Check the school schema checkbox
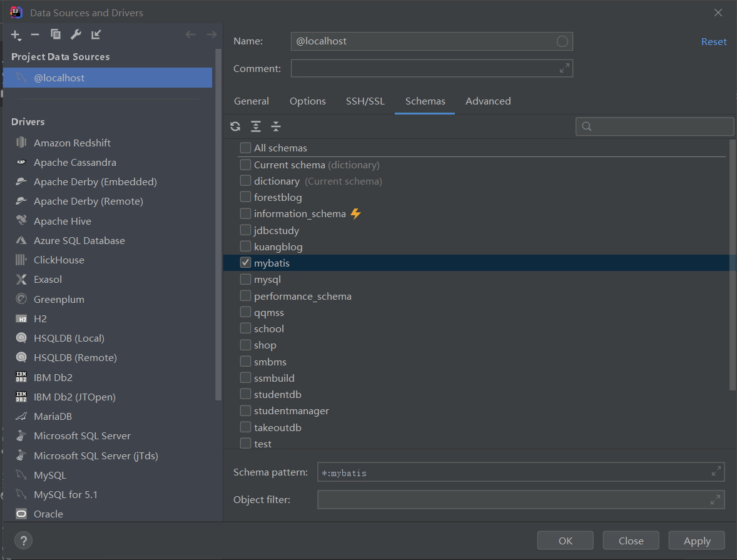The height and width of the screenshot is (560, 737). tap(245, 328)
